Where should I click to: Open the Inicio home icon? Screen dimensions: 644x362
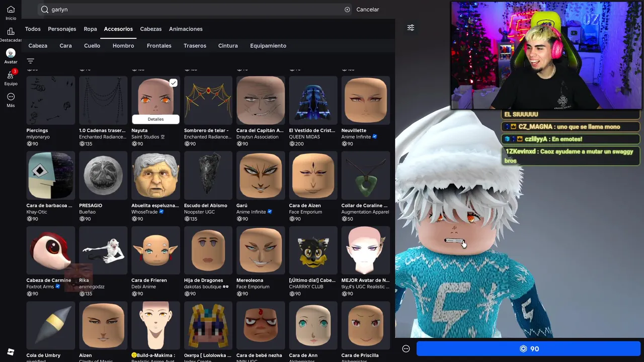[x=11, y=10]
